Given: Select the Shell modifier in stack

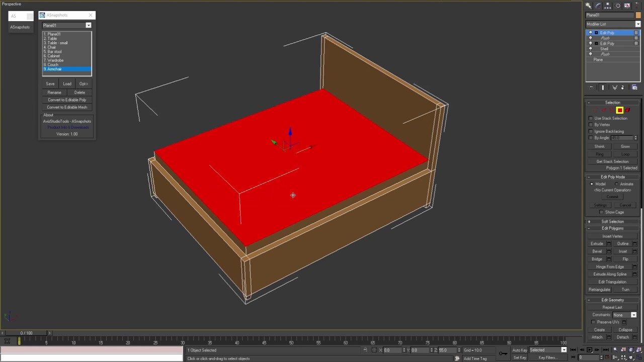Looking at the screenshot, I should [604, 49].
